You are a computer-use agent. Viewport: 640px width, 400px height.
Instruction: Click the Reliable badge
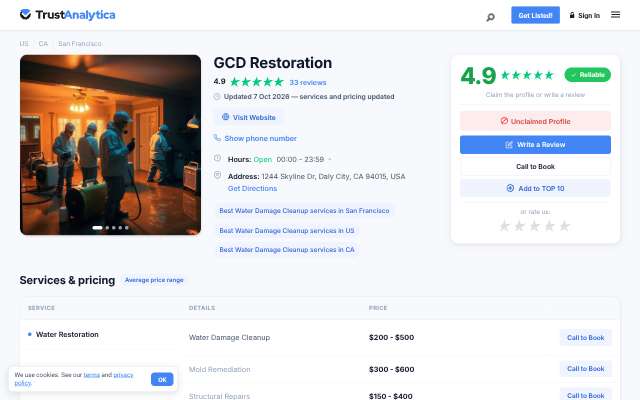(587, 75)
